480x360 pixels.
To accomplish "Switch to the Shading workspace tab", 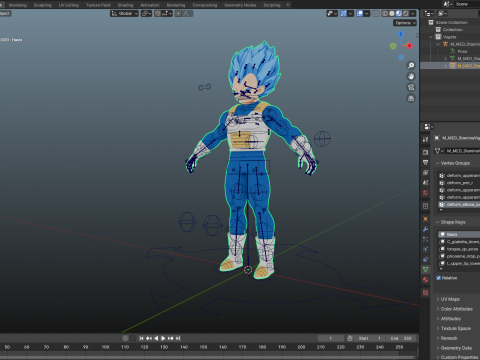I will coord(125,5).
